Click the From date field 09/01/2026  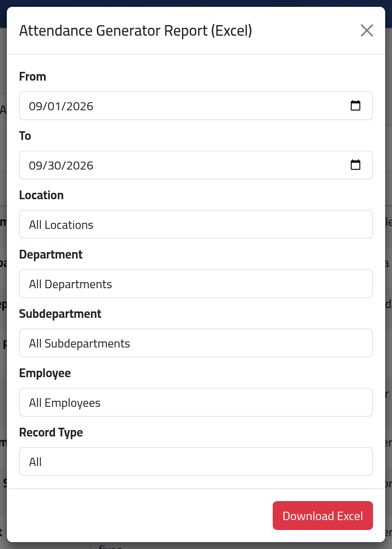tap(196, 106)
